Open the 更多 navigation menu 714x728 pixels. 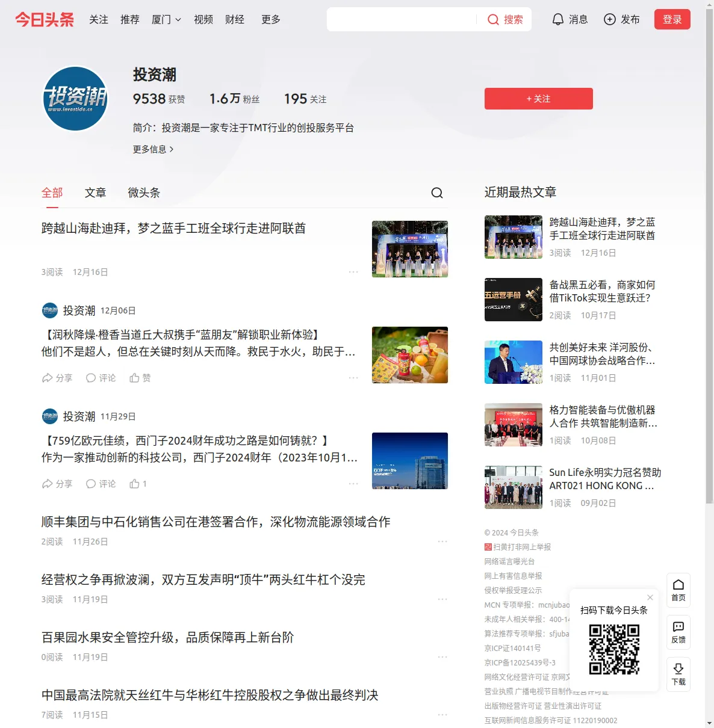271,19
